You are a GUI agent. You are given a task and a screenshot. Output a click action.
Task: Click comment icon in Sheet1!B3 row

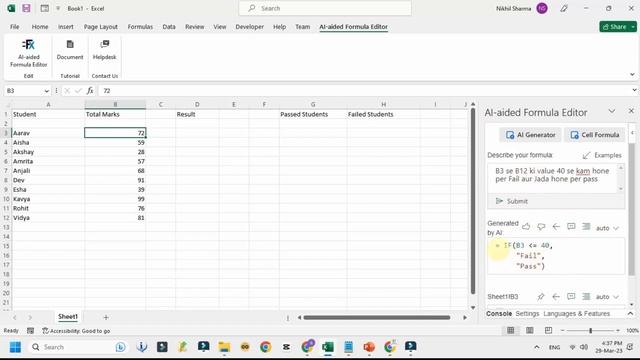pyautogui.click(x=571, y=297)
